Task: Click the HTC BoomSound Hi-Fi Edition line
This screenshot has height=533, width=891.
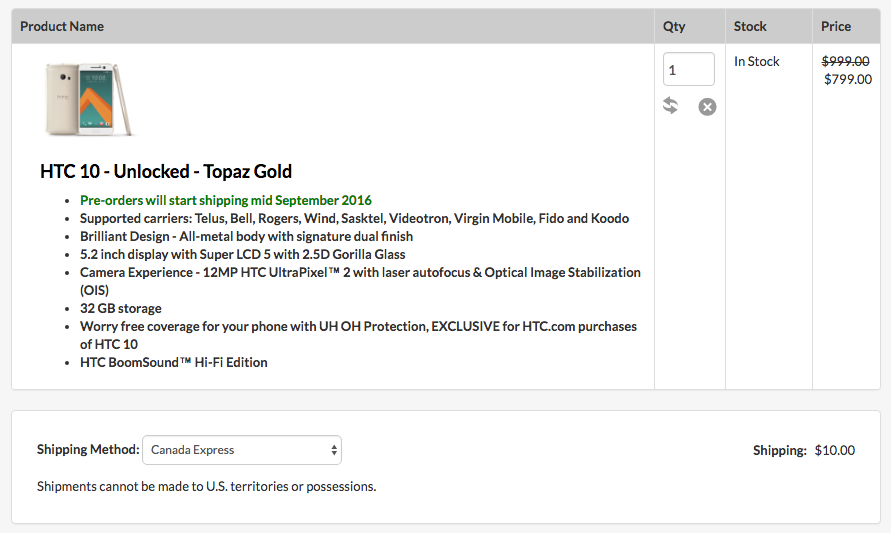Action: [x=173, y=363]
